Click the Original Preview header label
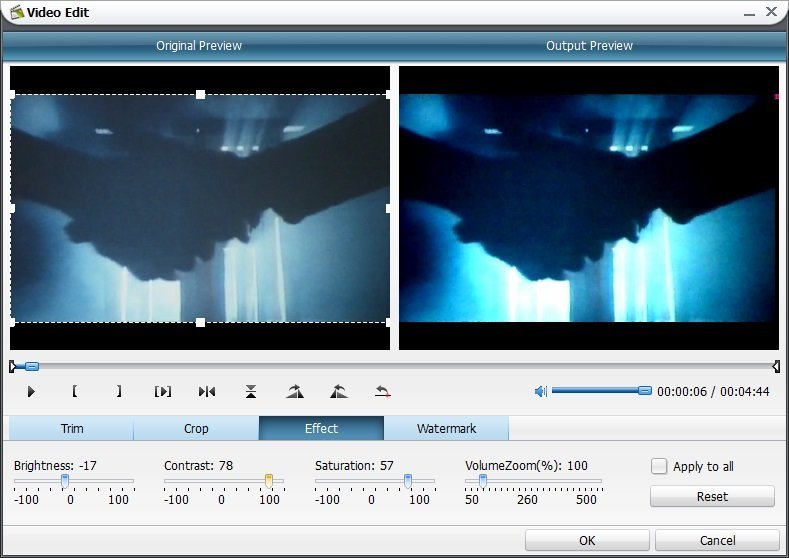This screenshot has width=789, height=558. click(199, 46)
